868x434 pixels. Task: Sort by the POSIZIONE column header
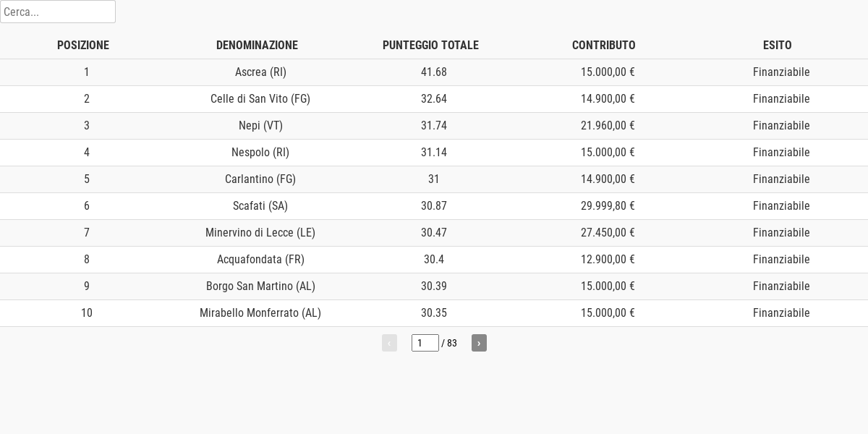(x=83, y=45)
